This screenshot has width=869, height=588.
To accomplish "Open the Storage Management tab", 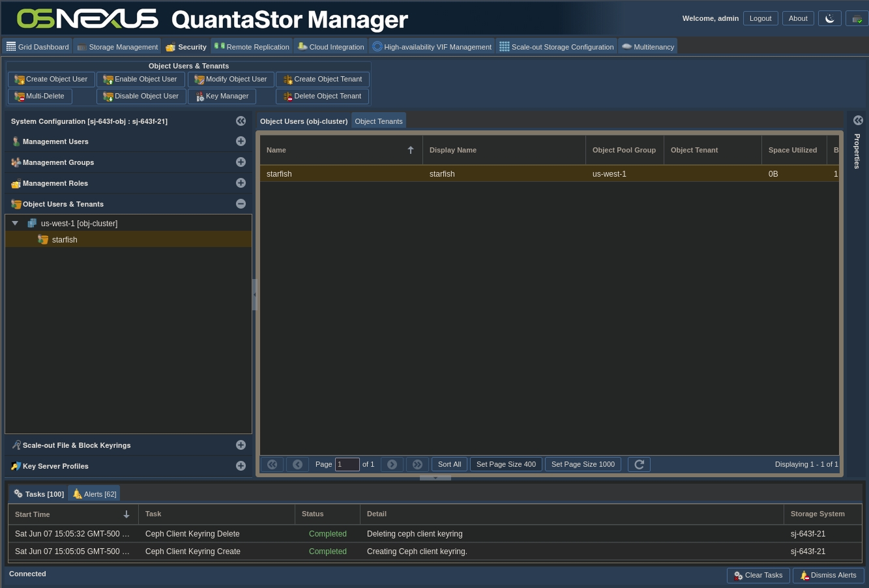I will coord(117,47).
